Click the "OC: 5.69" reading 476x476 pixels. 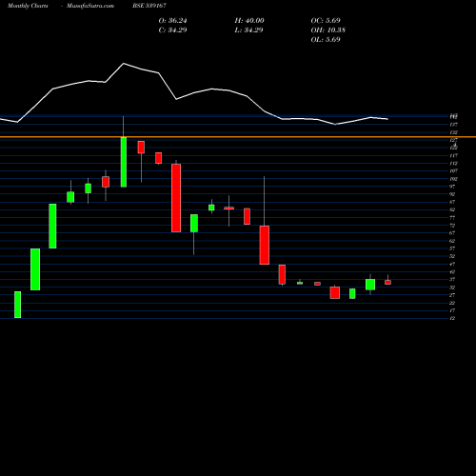(x=326, y=21)
